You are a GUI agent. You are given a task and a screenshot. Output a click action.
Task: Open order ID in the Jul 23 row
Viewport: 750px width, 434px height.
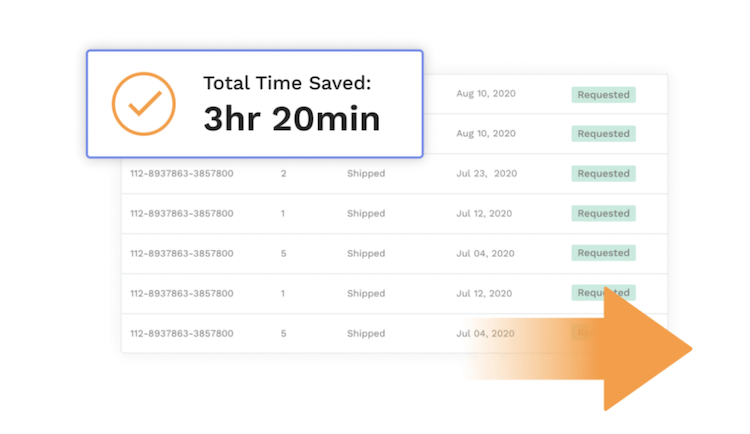click(x=182, y=174)
